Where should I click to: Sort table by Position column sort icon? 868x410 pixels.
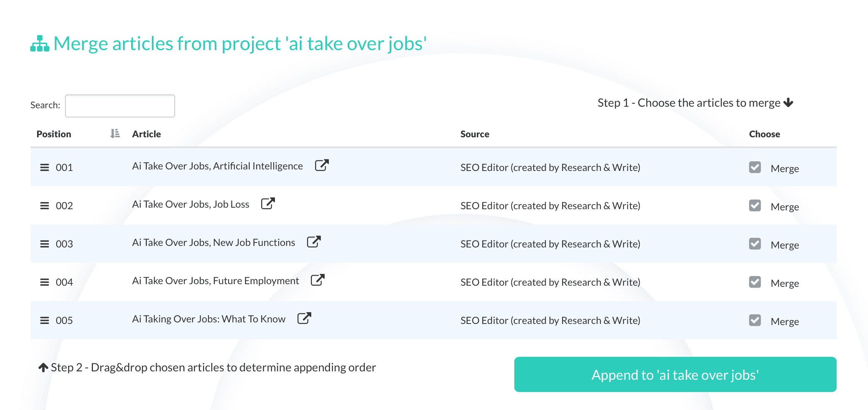click(x=115, y=133)
